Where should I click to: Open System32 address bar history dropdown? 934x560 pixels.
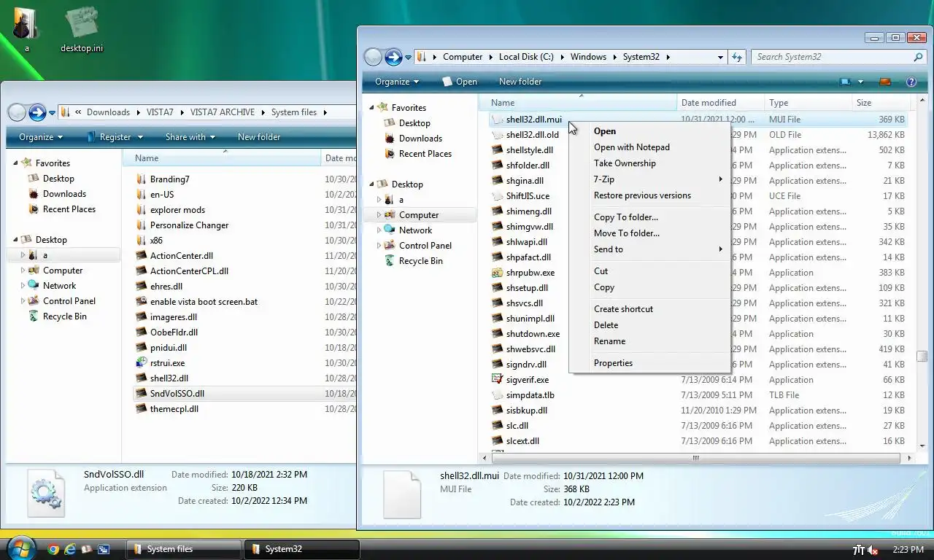pos(720,57)
